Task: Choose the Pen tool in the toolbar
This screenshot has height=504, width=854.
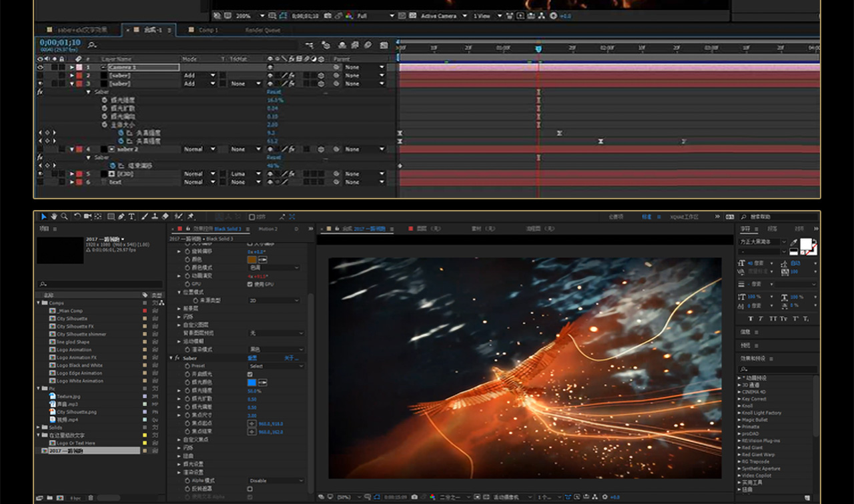Action: point(121,217)
